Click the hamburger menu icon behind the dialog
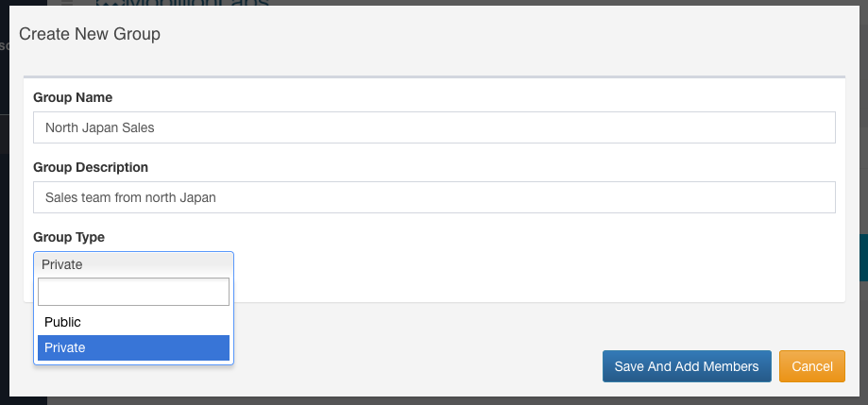The height and width of the screenshot is (405, 868). pyautogui.click(x=67, y=3)
